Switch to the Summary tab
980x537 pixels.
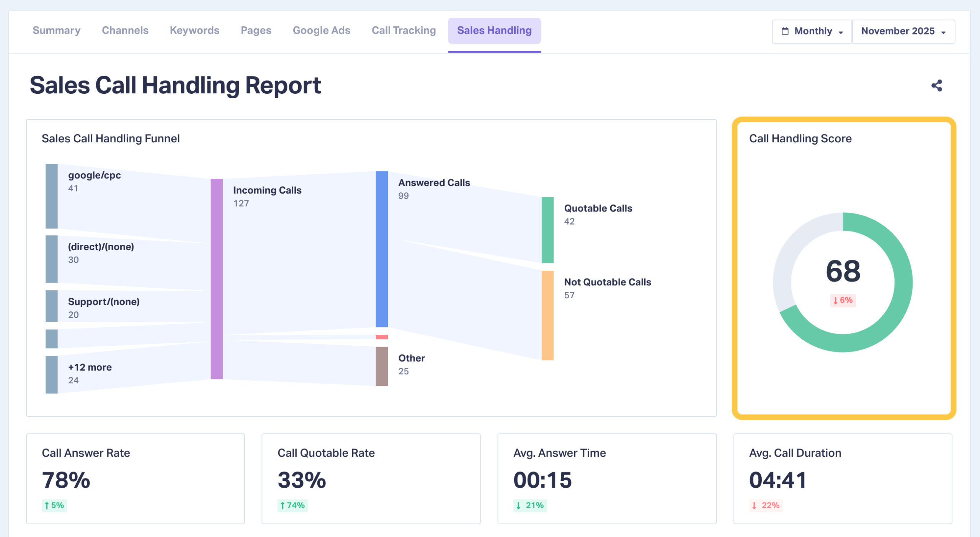click(x=56, y=31)
